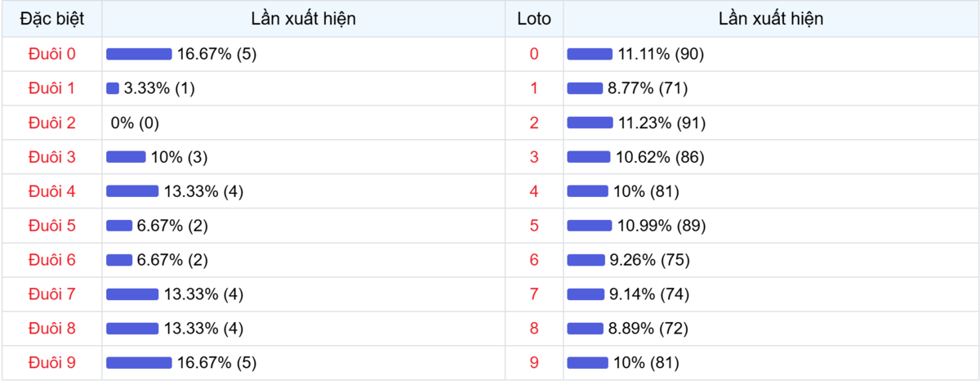Select the Đuôi 1 label
980x381 pixels.
click(x=51, y=88)
